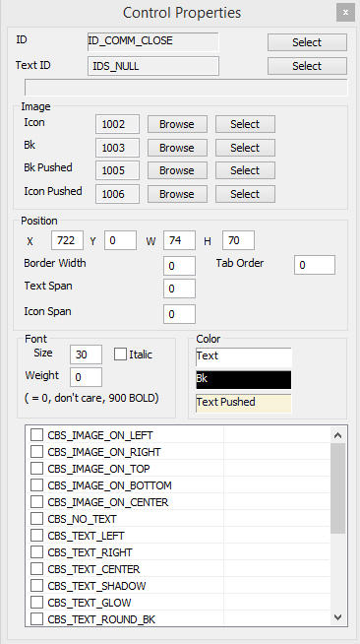Click the H height field
The height and width of the screenshot is (644, 360).
(238, 240)
